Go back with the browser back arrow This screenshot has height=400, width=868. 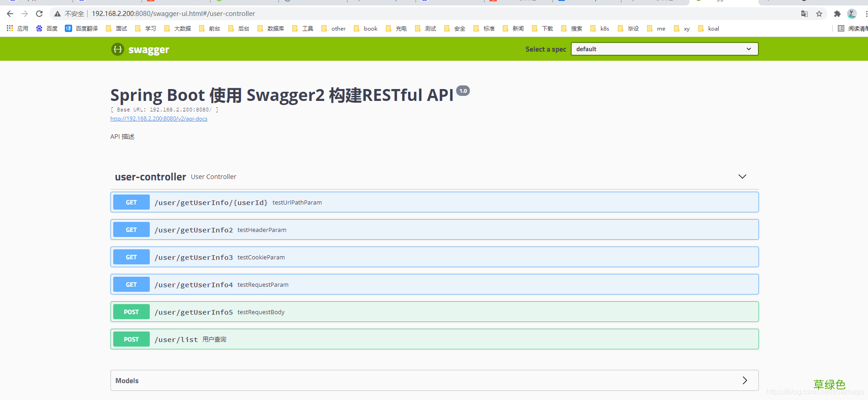point(10,14)
